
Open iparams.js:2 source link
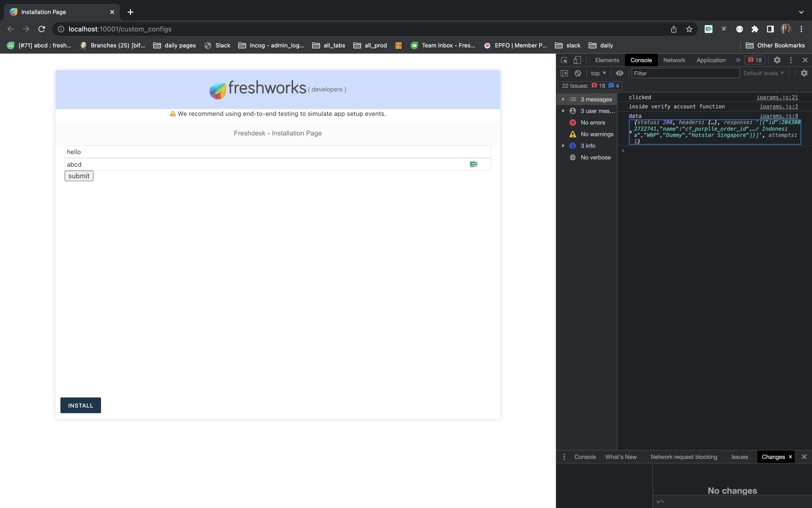click(779, 106)
